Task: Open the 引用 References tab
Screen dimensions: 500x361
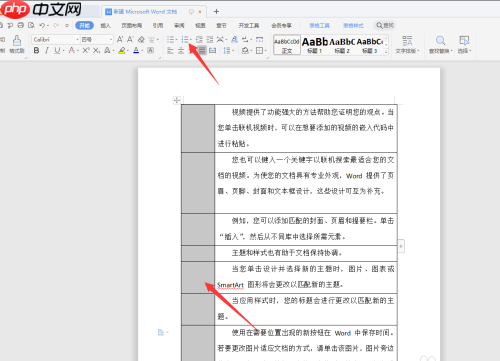Action: [158, 25]
